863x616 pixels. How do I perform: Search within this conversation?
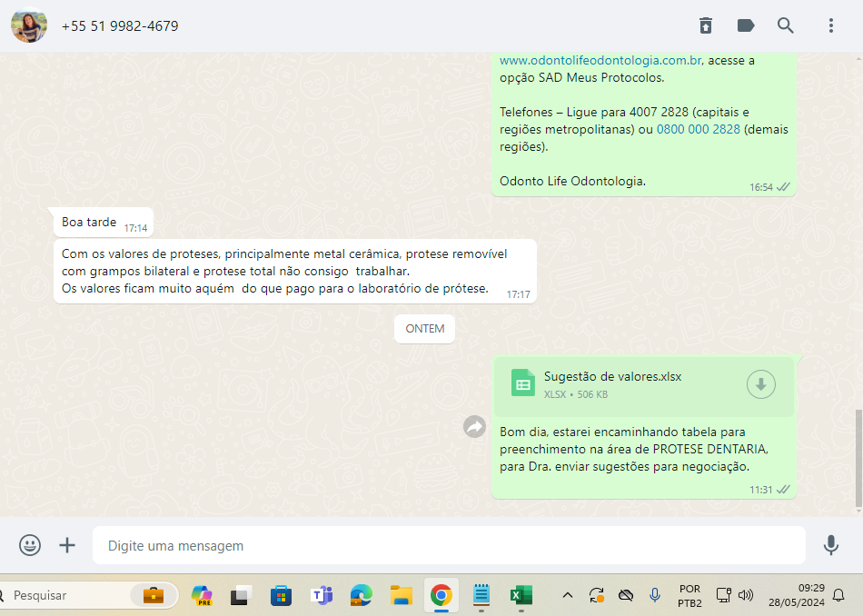786,25
